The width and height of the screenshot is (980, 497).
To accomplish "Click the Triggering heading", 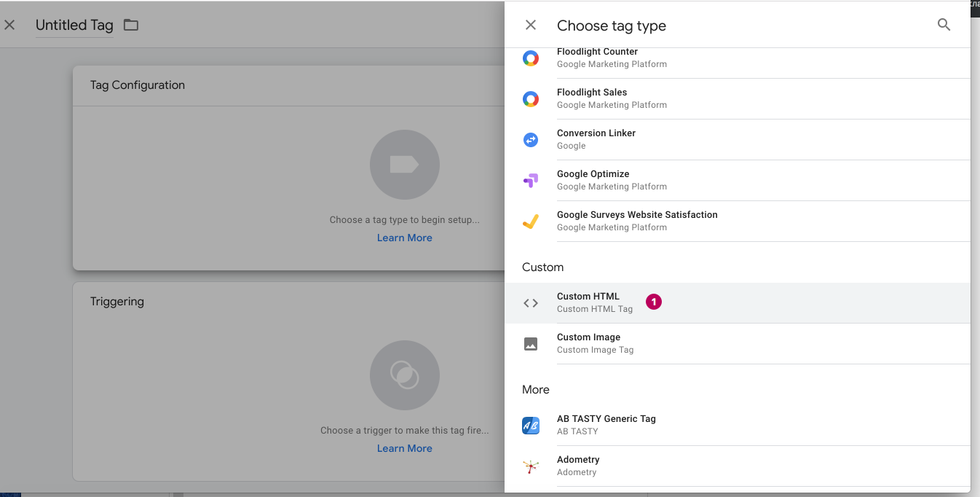I will click(117, 302).
